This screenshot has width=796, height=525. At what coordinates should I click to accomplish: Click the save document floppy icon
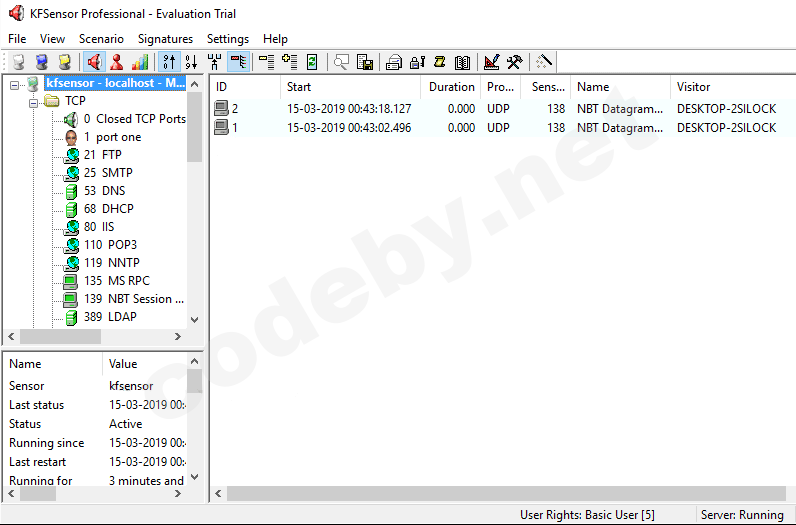[365, 62]
